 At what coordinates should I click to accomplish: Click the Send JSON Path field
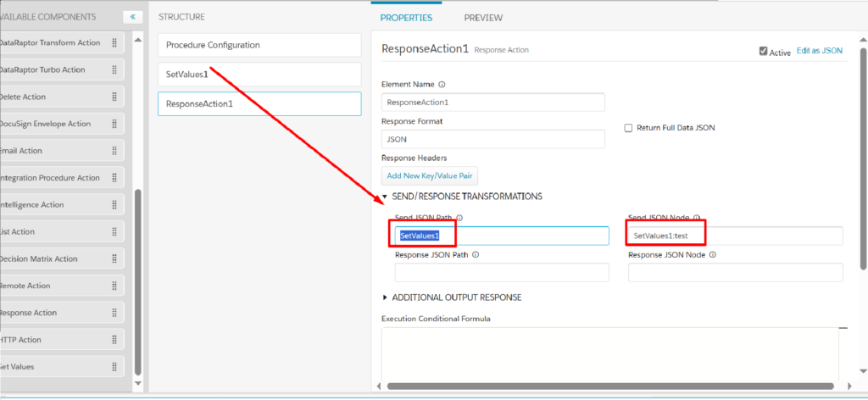(502, 236)
